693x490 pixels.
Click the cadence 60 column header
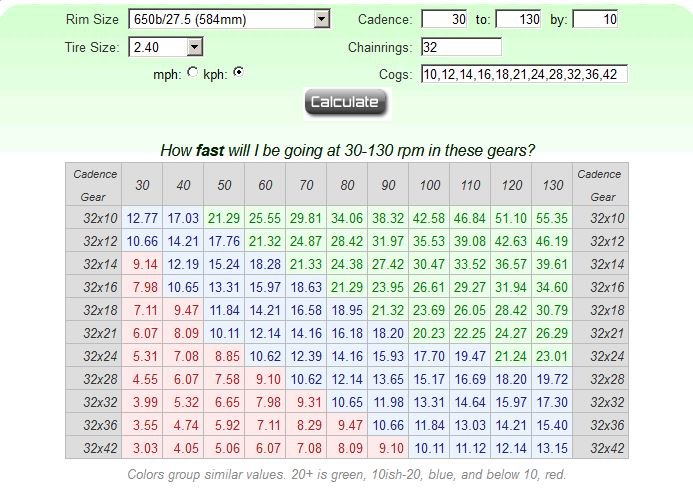point(265,185)
